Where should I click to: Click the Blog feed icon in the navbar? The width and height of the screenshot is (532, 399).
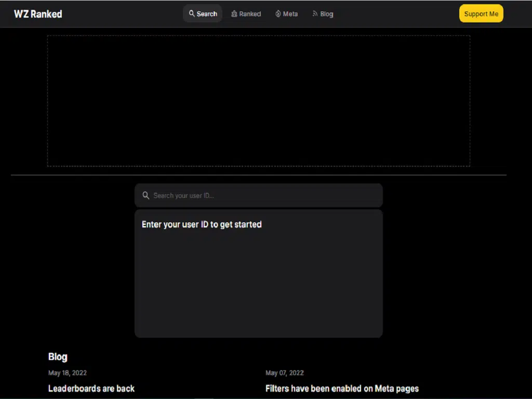tap(315, 14)
